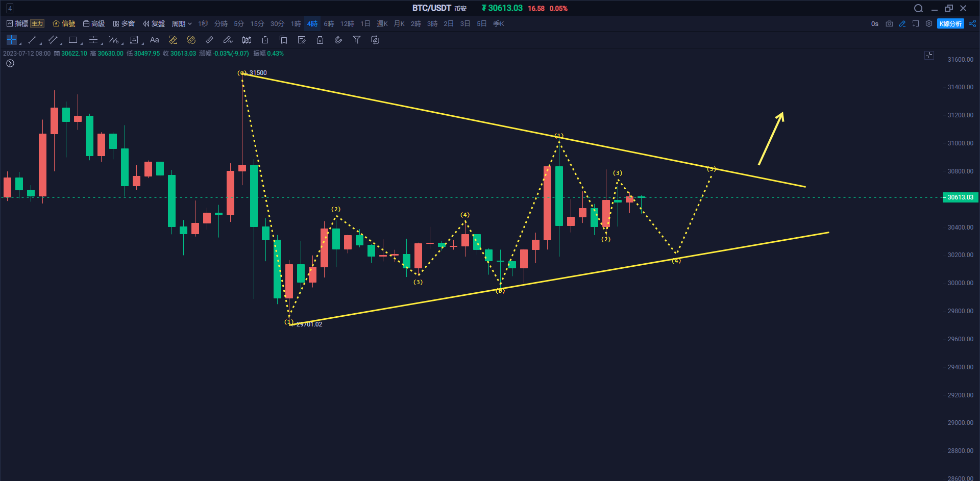Toggle the blue pencil drawing toolbar icon
Screen dimensions: 980x481
[x=902, y=23]
